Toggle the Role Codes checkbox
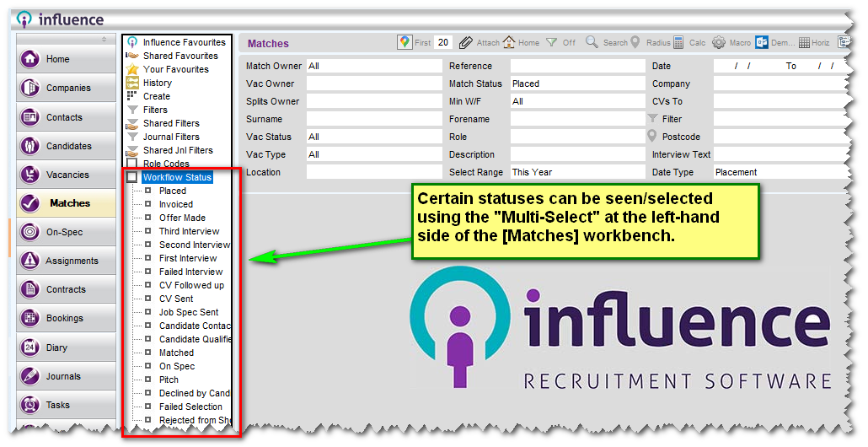868x447 pixels. [131, 164]
